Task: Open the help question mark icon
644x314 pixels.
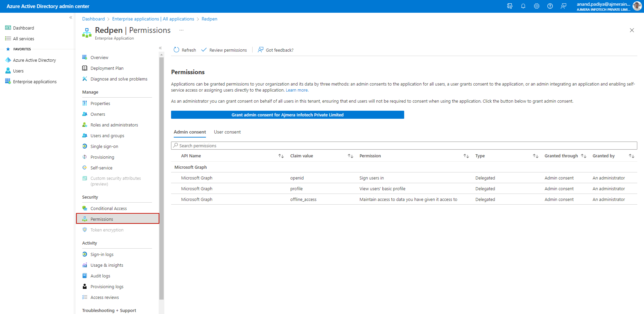Action: click(550, 6)
